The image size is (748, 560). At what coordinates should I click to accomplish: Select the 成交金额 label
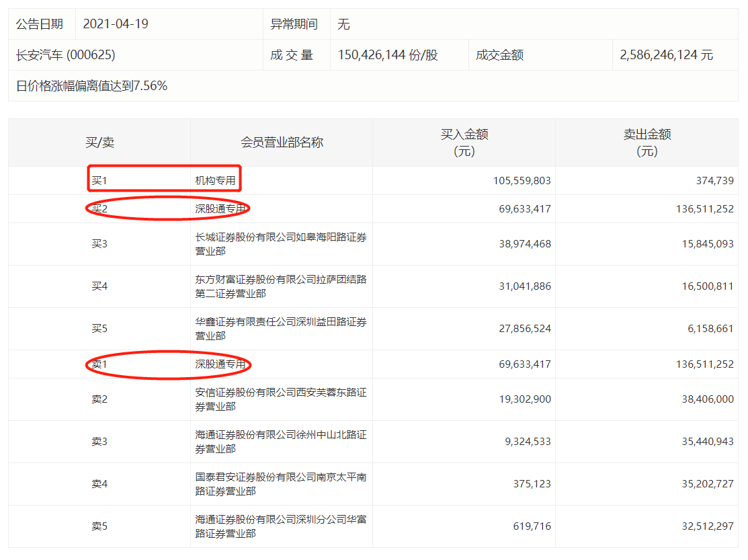tap(499, 55)
